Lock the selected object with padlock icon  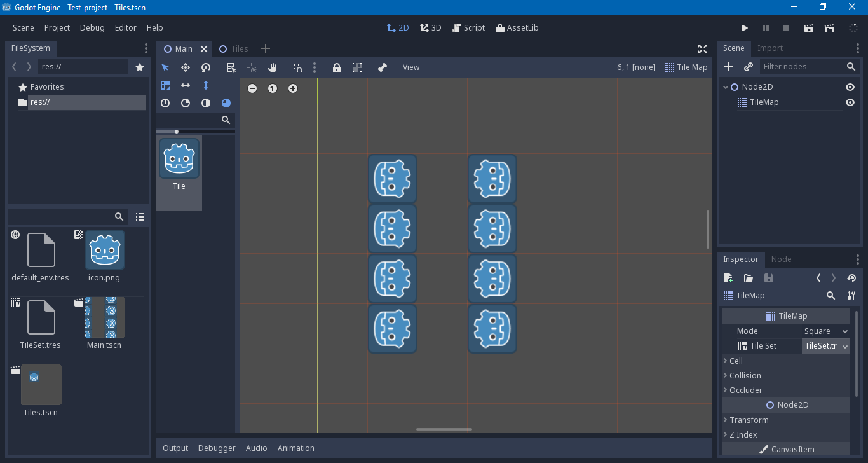[337, 67]
